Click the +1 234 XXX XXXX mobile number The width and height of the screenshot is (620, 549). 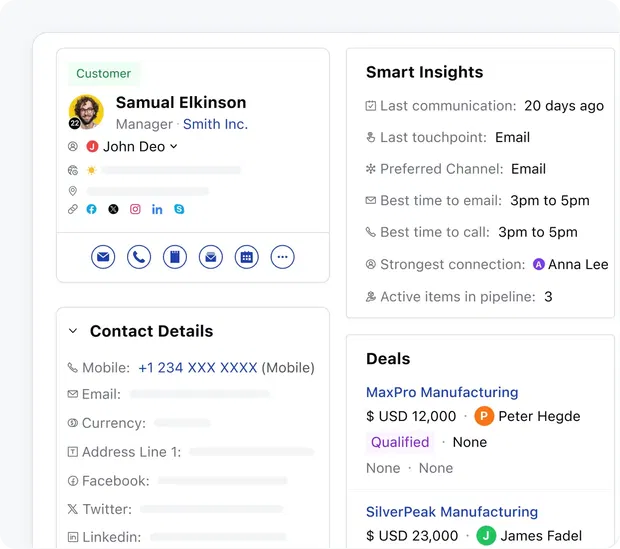198,368
